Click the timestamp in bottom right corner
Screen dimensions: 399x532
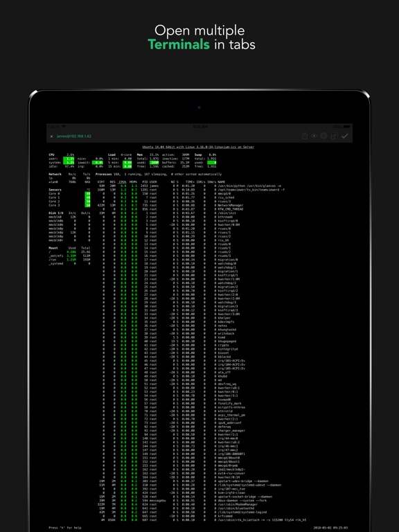tap(331, 528)
